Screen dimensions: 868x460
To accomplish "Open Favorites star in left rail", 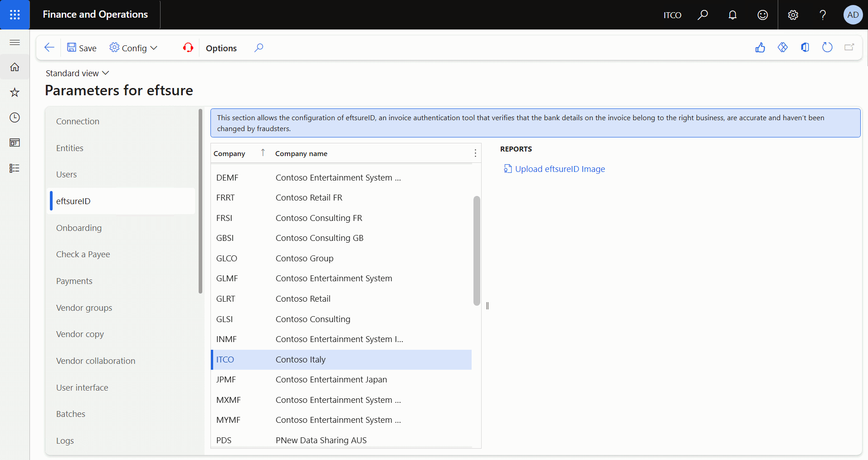I will (x=15, y=93).
